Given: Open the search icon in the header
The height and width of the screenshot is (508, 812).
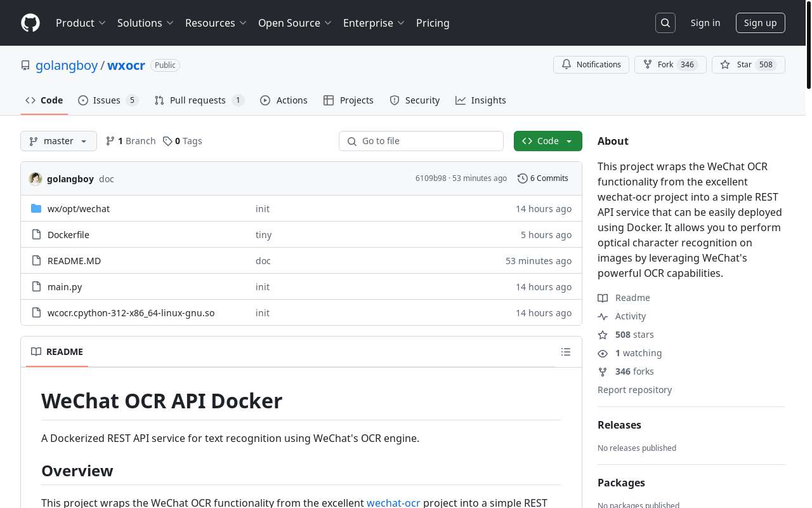Looking at the screenshot, I should [665, 23].
